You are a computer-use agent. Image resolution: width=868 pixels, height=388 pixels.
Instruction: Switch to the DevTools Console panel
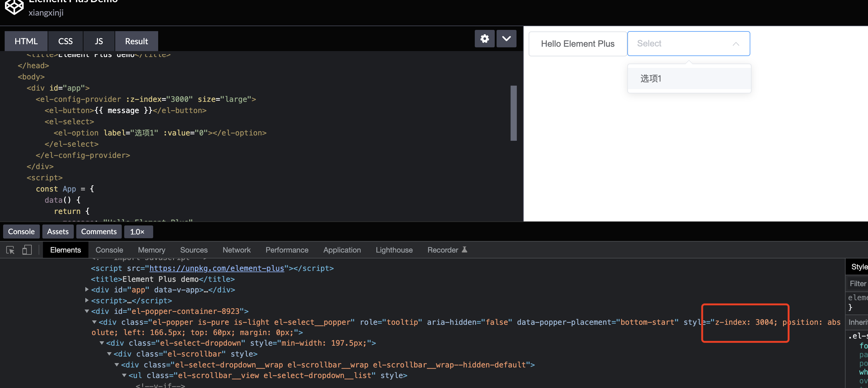tap(109, 250)
